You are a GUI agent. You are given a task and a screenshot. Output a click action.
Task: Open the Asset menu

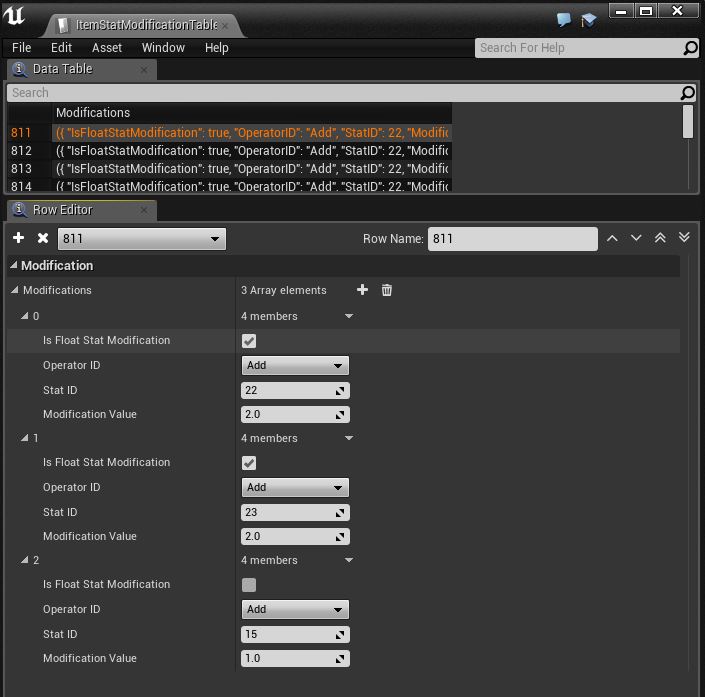tap(107, 47)
